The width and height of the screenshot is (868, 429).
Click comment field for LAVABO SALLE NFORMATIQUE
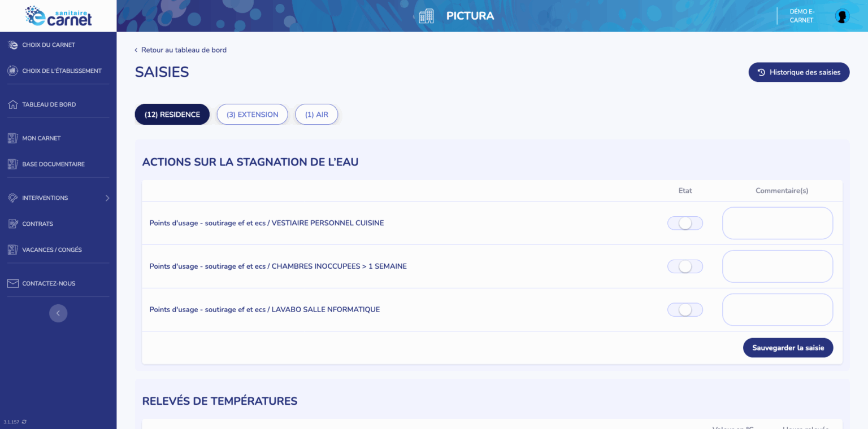coord(778,310)
